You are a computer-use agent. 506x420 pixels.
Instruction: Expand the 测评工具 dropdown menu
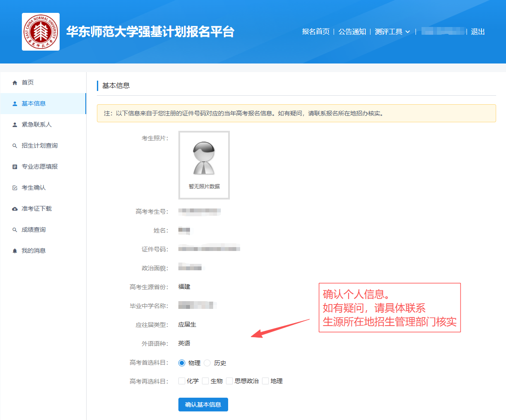coord(392,32)
